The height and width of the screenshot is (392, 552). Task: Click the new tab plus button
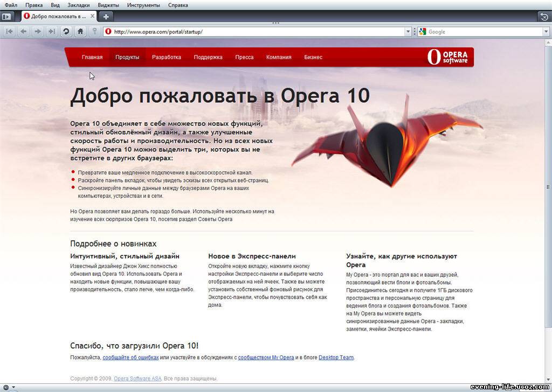(106, 16)
